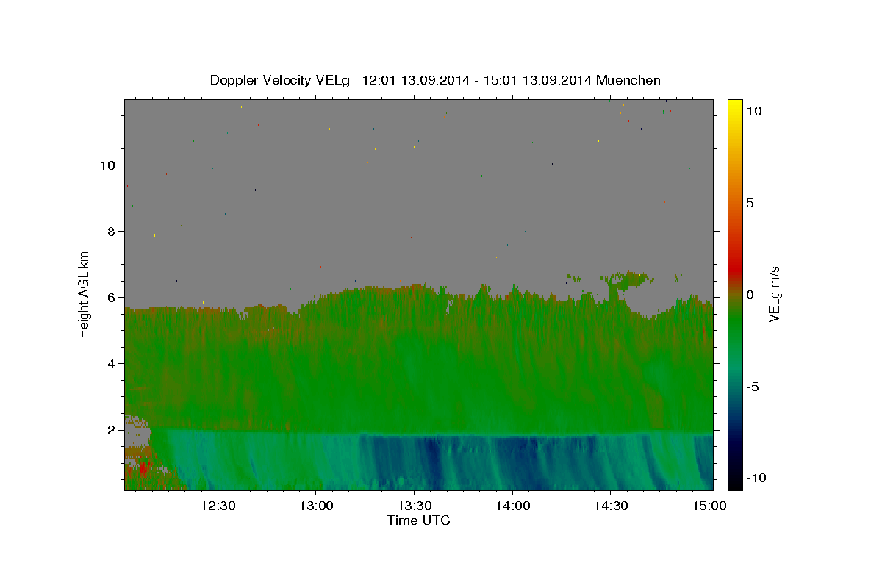Click the isolated cloud patch above 6 km

coord(626,279)
